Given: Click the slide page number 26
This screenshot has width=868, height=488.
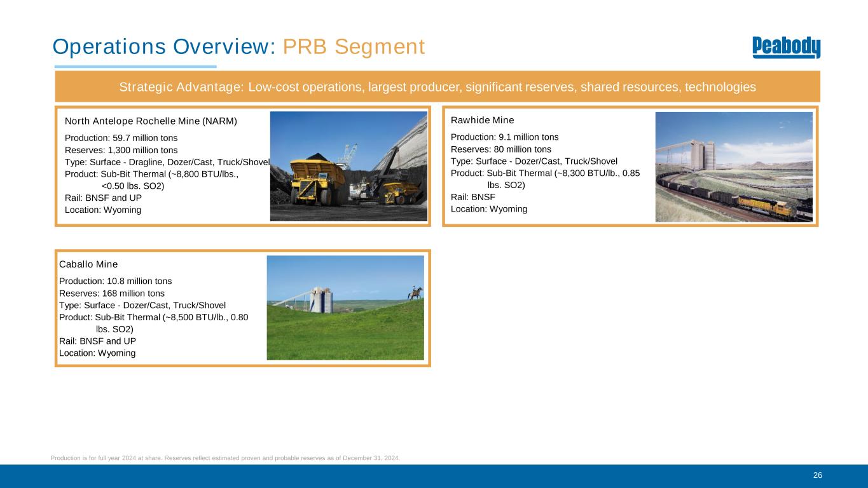Looking at the screenshot, I should pos(817,475).
